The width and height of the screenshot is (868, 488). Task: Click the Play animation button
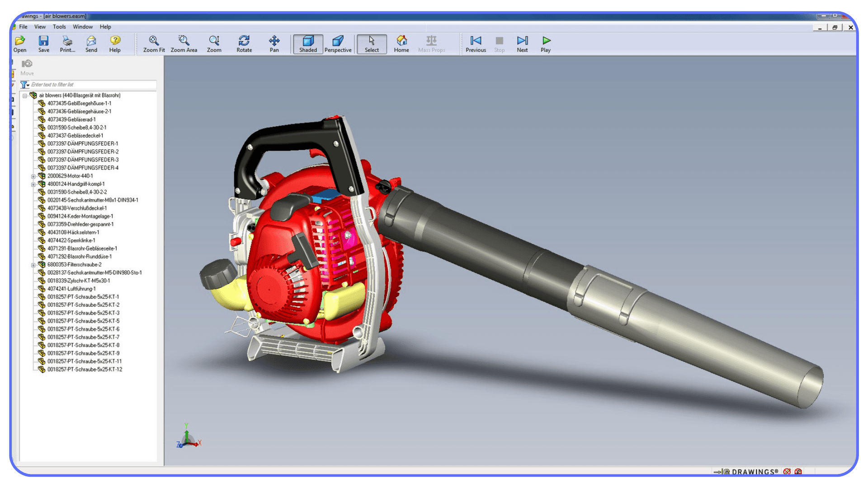click(x=545, y=43)
